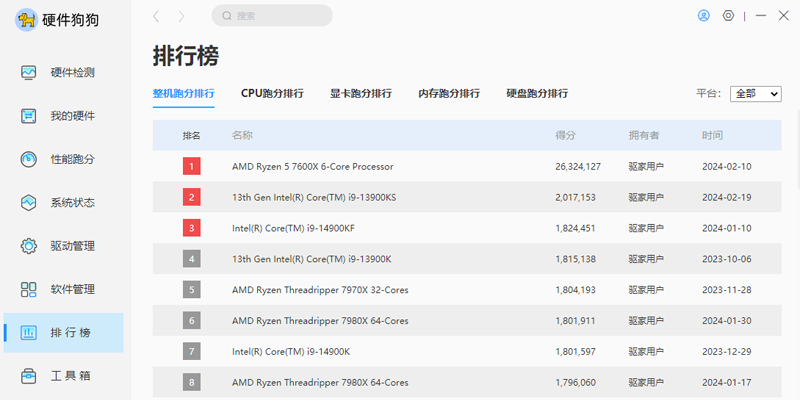800x400 pixels.
Task: Select the 软件管理 grid icon
Action: pos(29,289)
